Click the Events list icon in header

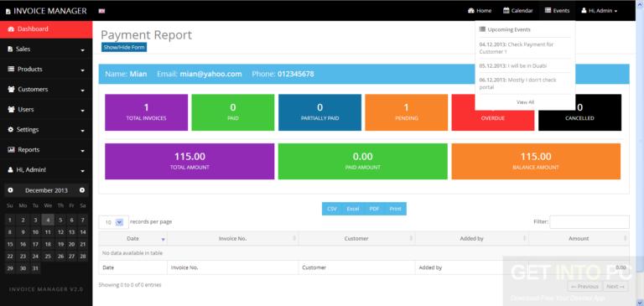point(548,11)
